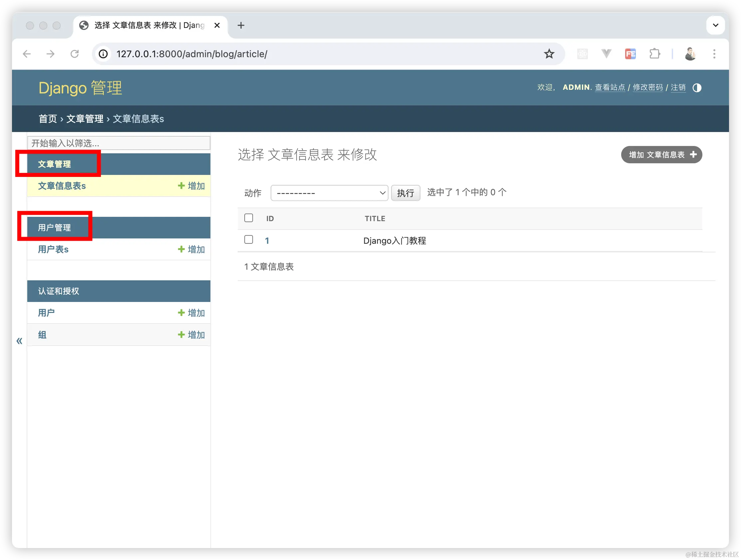Click the site info icon
This screenshot has height=560, width=741.
tap(103, 54)
